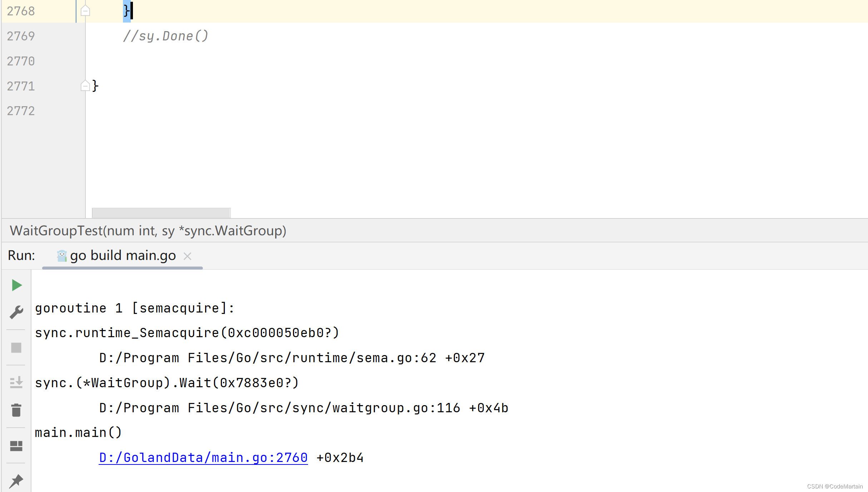Toggle scroll to end of output icon
The image size is (868, 492).
(16, 382)
